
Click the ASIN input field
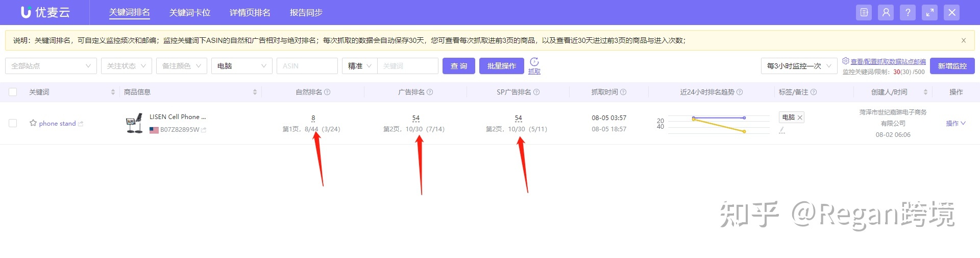tap(307, 66)
